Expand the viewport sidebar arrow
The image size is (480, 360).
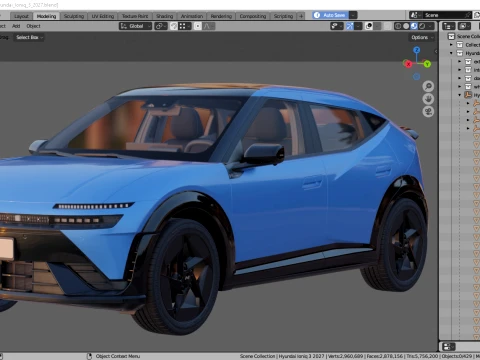click(436, 51)
